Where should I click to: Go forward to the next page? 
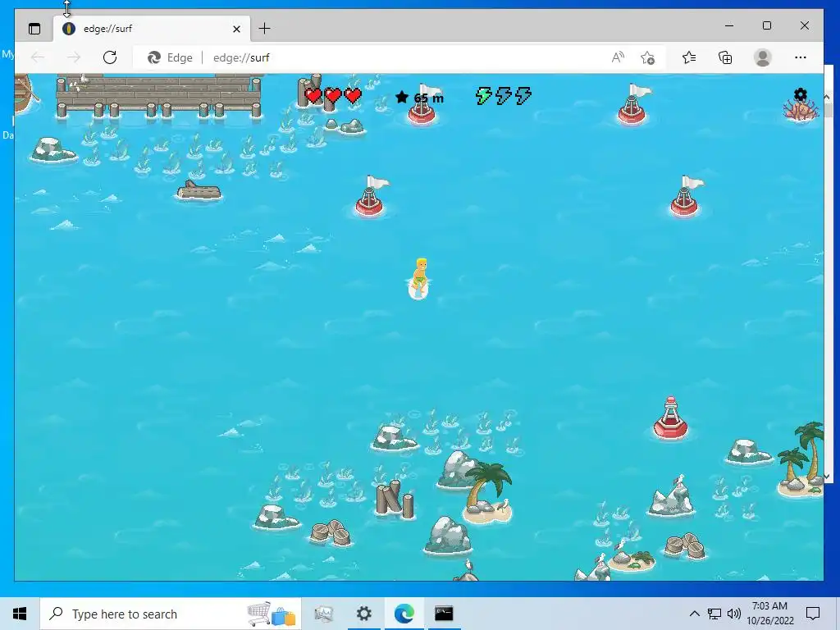74,57
